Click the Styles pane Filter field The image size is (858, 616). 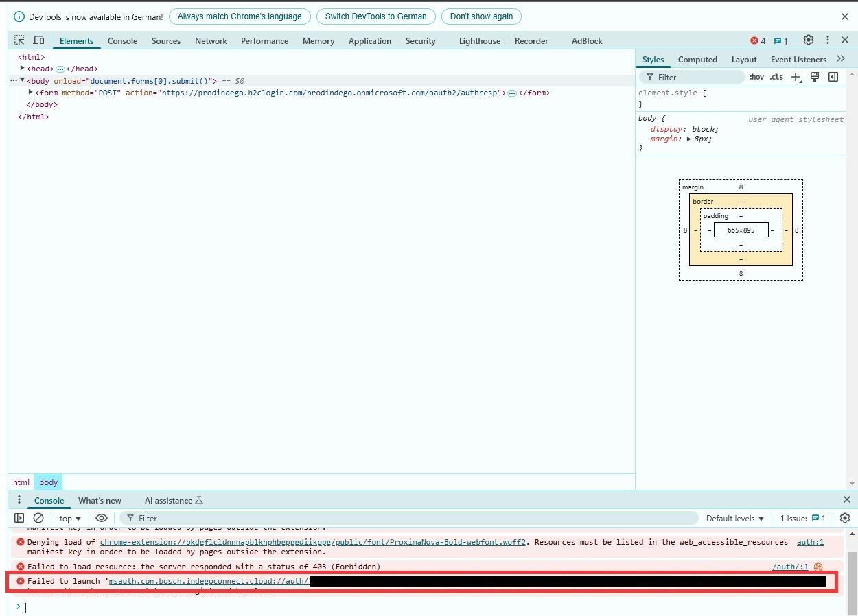pos(692,77)
